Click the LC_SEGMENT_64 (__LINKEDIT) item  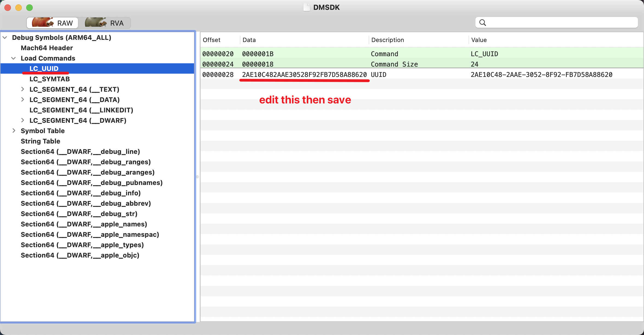(x=81, y=110)
